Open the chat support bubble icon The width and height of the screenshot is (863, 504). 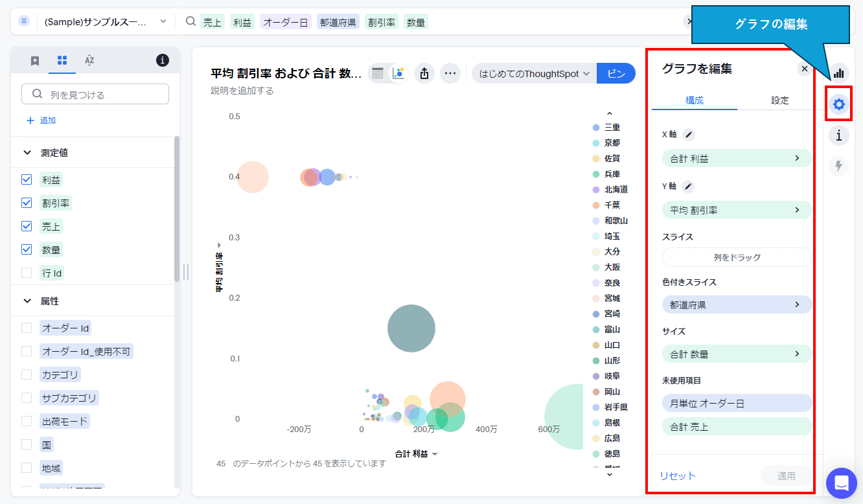841,483
